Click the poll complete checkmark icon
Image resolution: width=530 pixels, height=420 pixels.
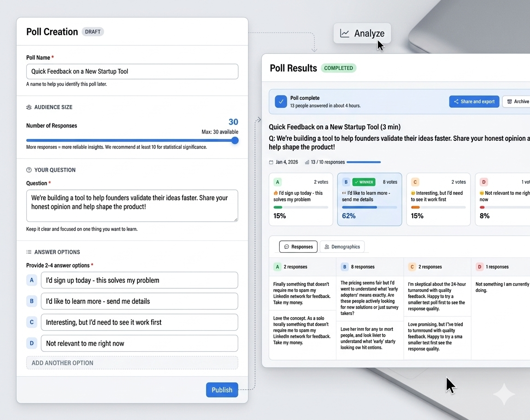(281, 102)
